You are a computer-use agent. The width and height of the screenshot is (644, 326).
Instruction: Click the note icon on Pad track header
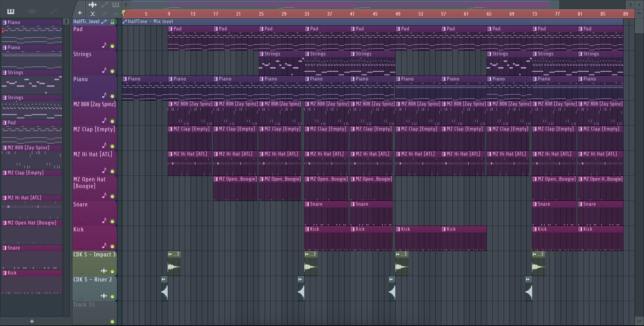point(104,45)
